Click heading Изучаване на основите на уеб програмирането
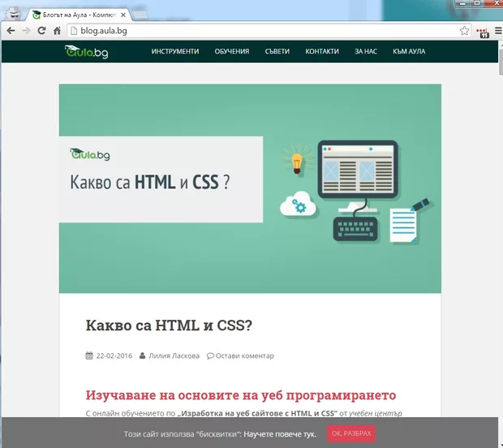 tap(241, 395)
